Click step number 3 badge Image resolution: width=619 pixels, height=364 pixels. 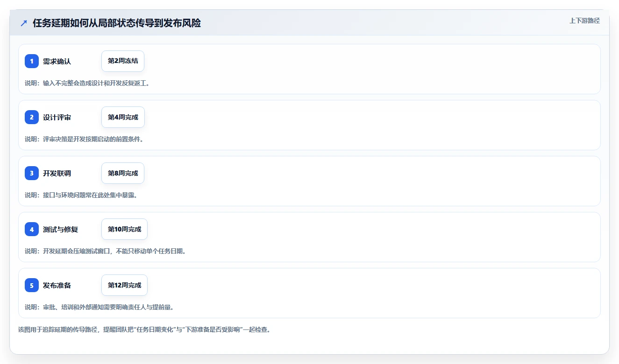coord(32,173)
